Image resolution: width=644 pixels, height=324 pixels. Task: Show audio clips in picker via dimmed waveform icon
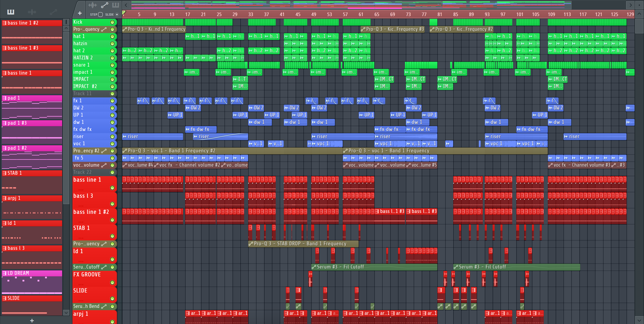point(32,12)
